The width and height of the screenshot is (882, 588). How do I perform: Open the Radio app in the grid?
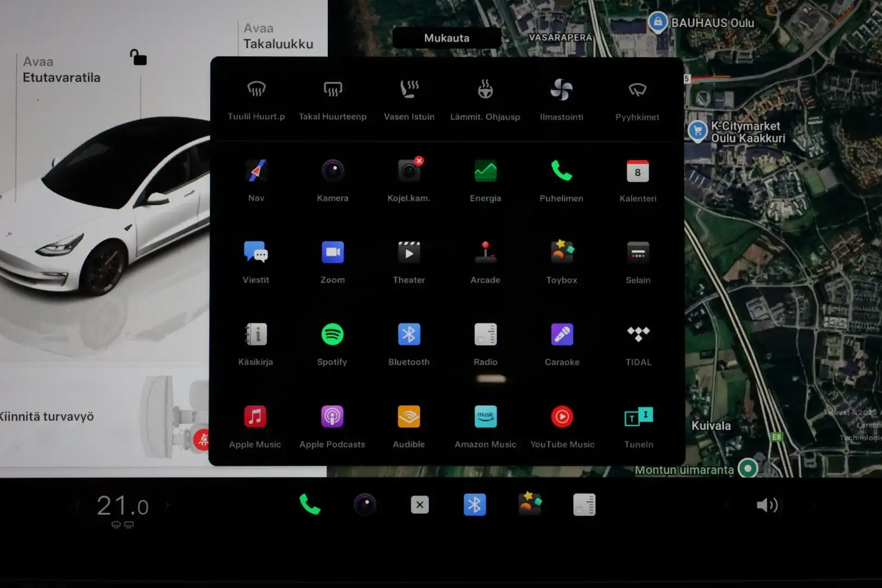pos(485,345)
